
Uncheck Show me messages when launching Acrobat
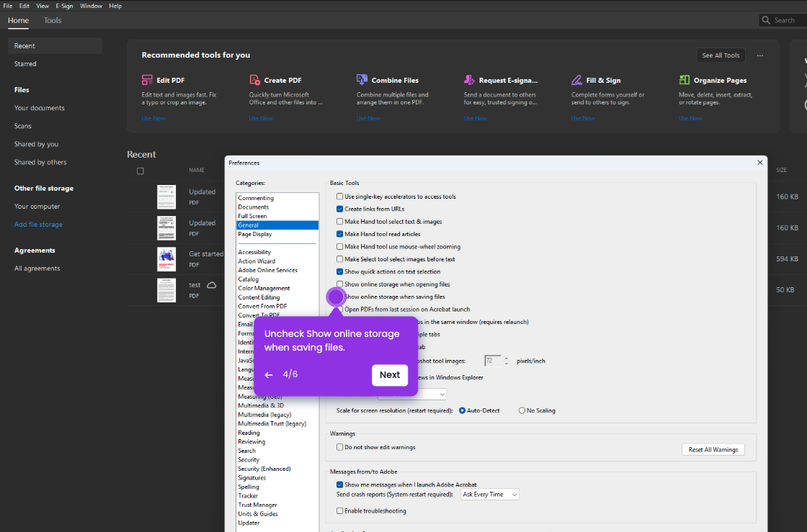point(339,484)
